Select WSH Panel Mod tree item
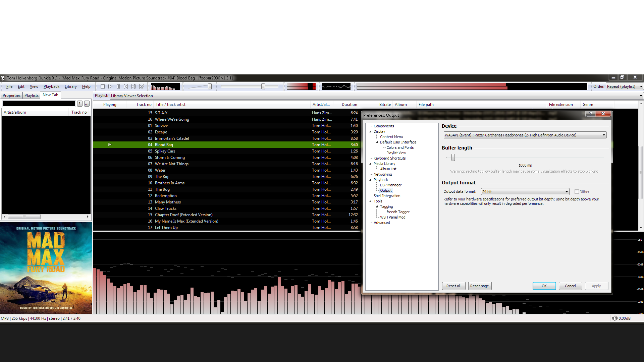The image size is (644, 362). coord(392,217)
